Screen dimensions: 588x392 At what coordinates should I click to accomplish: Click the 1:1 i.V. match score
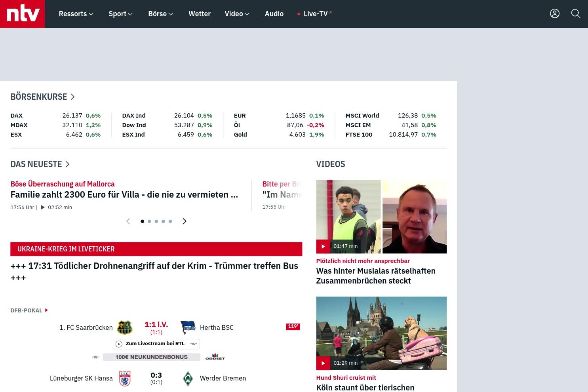pyautogui.click(x=156, y=325)
